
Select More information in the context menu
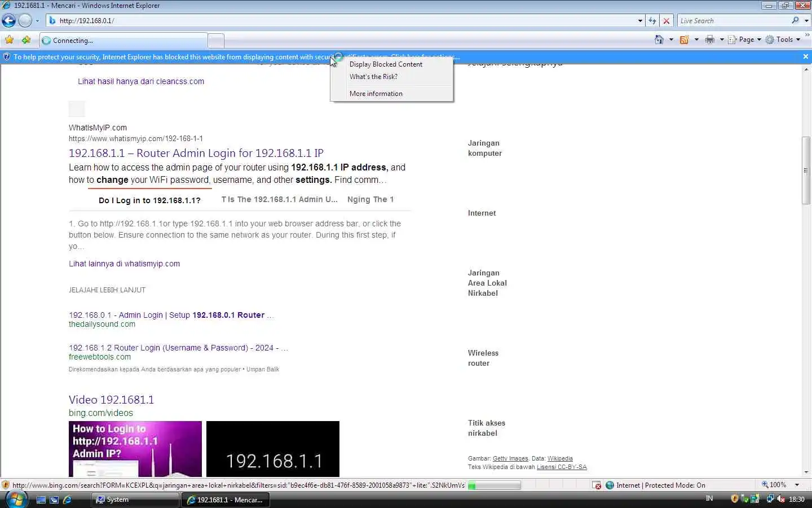(x=391, y=94)
